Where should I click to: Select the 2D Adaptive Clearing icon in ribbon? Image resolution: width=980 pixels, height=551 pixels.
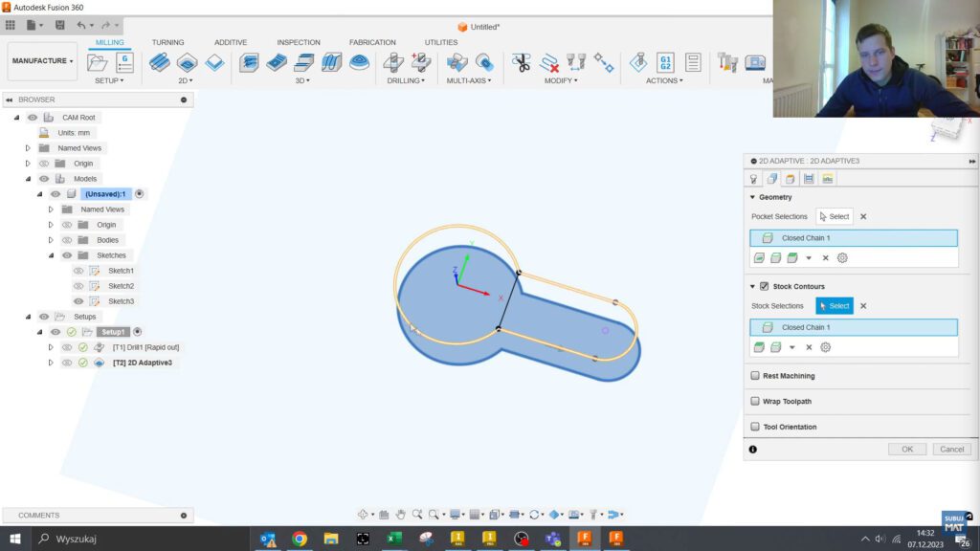tap(158, 62)
